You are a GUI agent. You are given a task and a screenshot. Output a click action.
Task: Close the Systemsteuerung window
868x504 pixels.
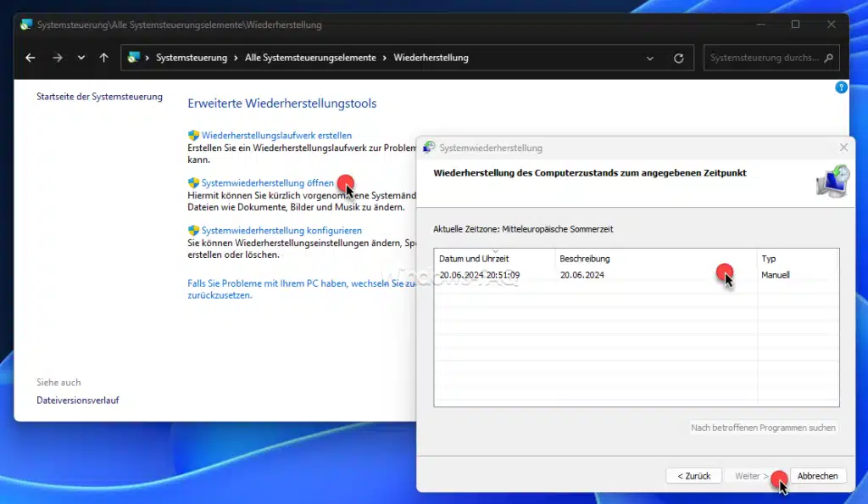click(x=832, y=25)
